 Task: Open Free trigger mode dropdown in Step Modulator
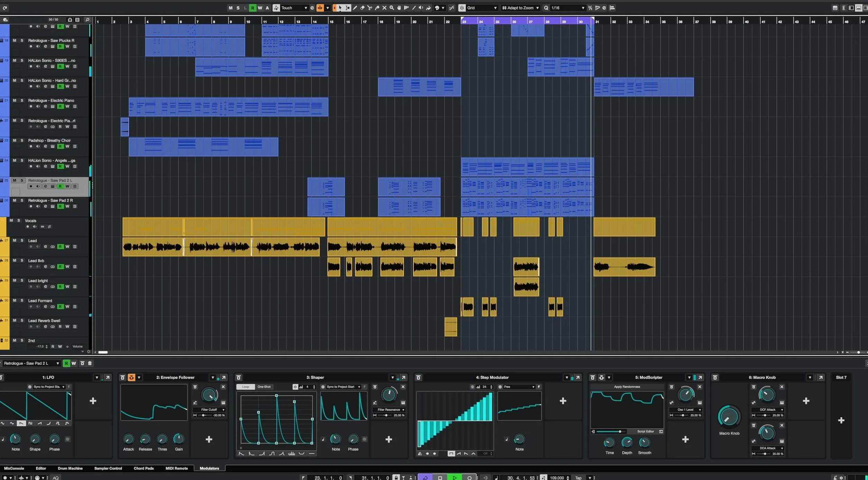coord(519,387)
